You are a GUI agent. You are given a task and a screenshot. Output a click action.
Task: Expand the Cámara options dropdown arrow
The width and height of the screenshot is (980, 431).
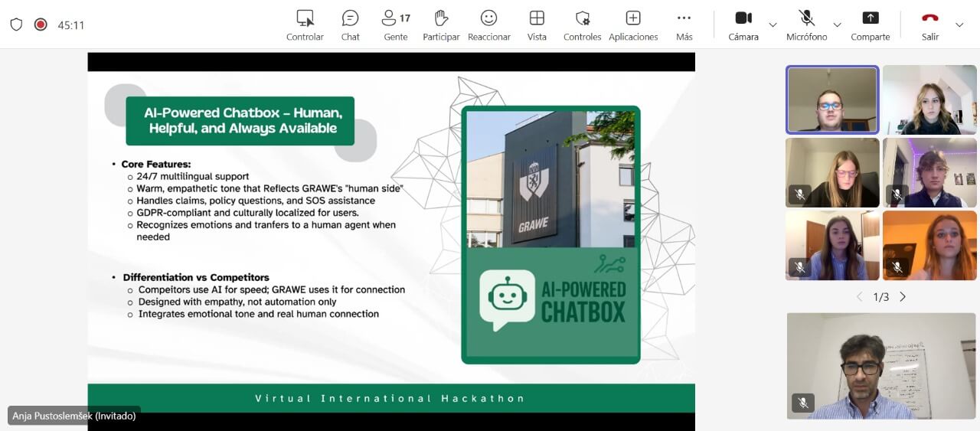[773, 24]
